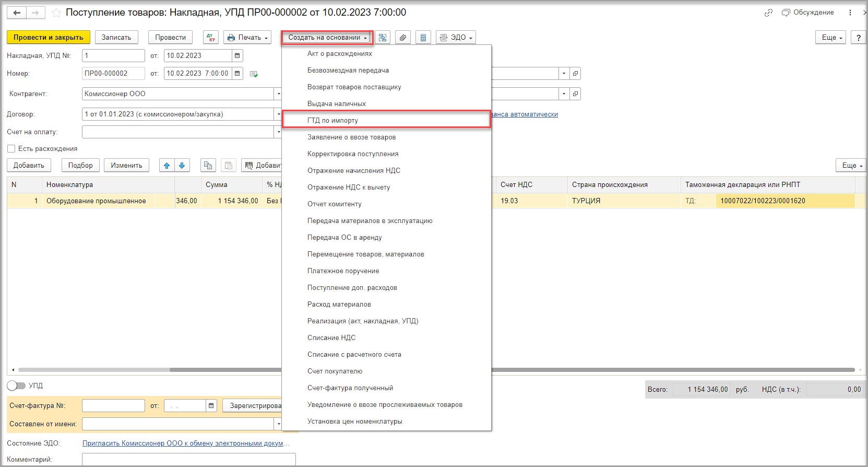Click the Записать button

click(x=116, y=38)
